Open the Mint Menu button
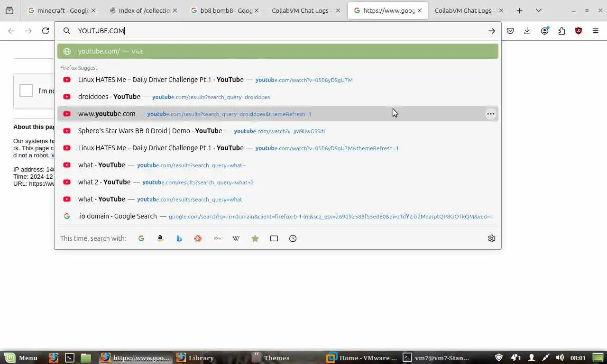Image resolution: width=607 pixels, height=364 pixels. pyautogui.click(x=21, y=358)
